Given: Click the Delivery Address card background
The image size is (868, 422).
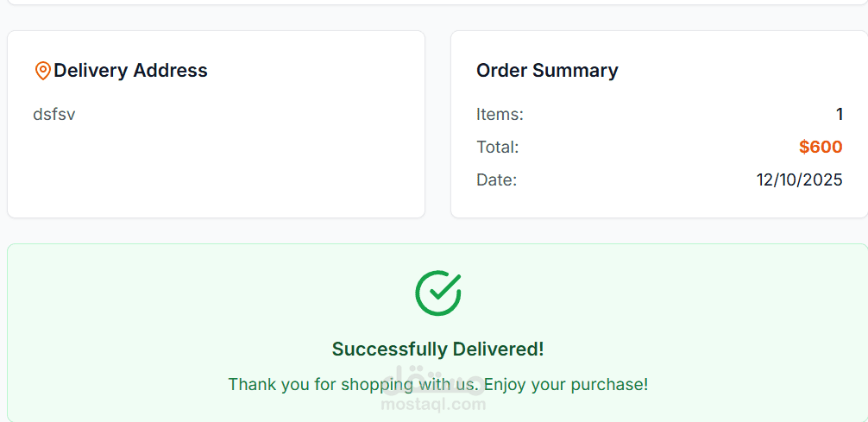Looking at the screenshot, I should click(216, 173).
